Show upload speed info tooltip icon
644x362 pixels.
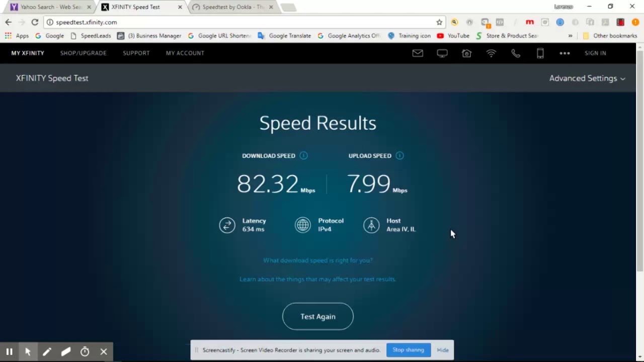pyautogui.click(x=399, y=155)
